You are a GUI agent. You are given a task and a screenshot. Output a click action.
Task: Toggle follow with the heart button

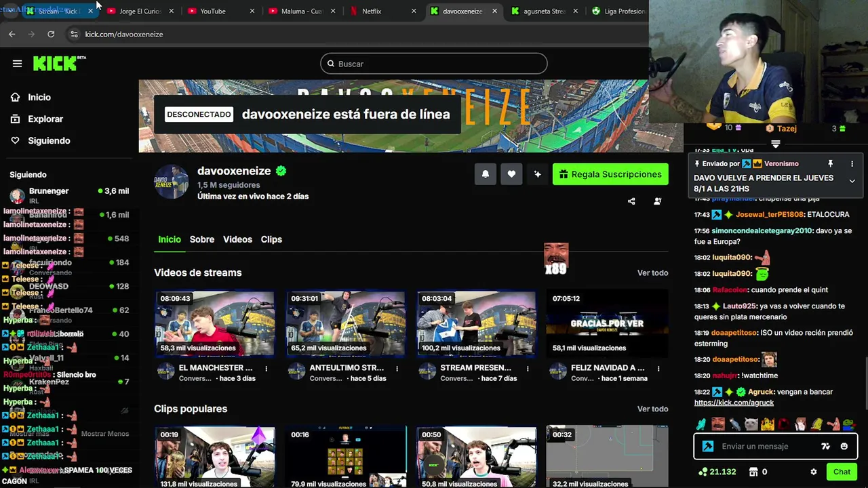pyautogui.click(x=511, y=174)
